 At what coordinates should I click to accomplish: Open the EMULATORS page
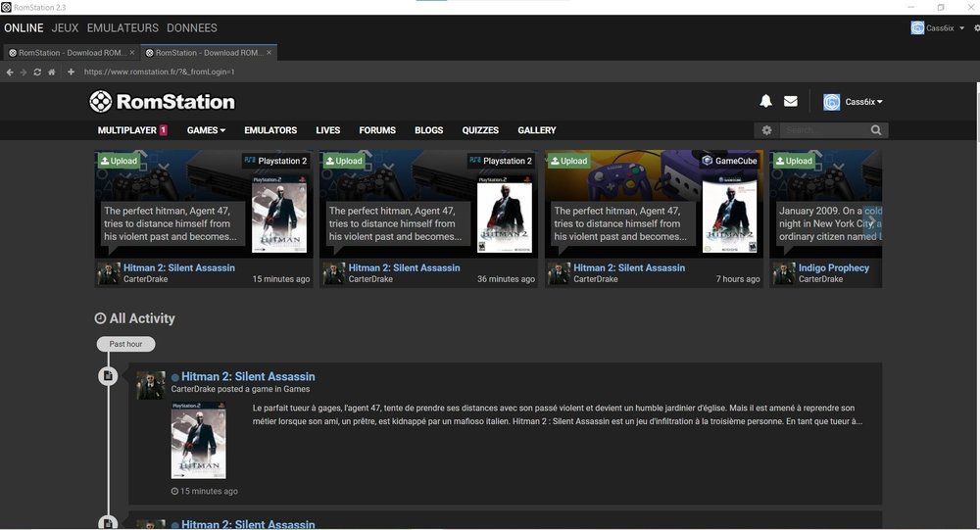[270, 130]
